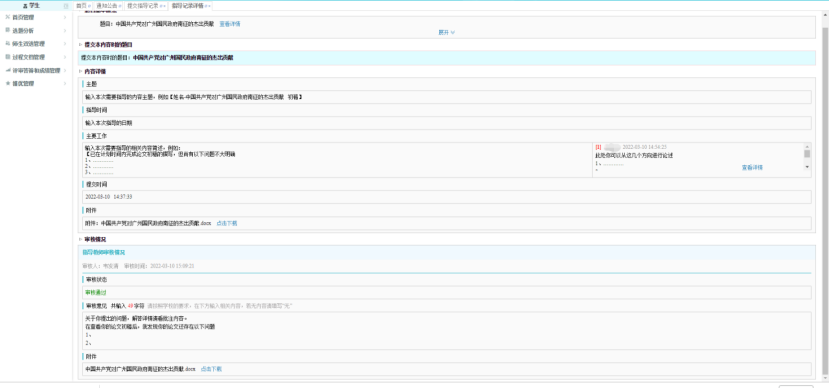Click the 主要工作 text area
830x388 pixels.
(x=337, y=160)
